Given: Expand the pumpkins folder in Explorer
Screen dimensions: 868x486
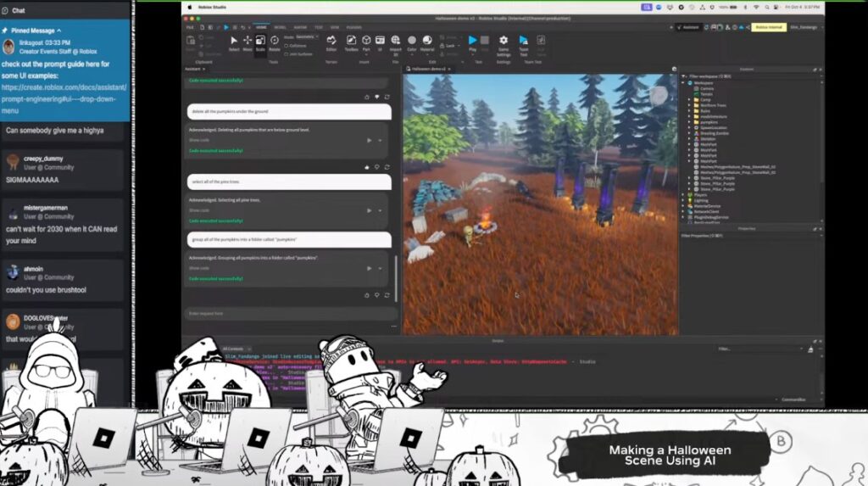Looking at the screenshot, I should tap(690, 122).
